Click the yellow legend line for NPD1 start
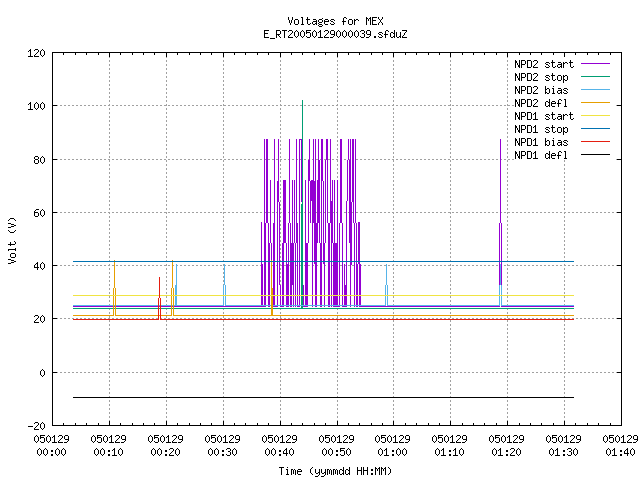This screenshot has height=480, width=640. point(595,116)
